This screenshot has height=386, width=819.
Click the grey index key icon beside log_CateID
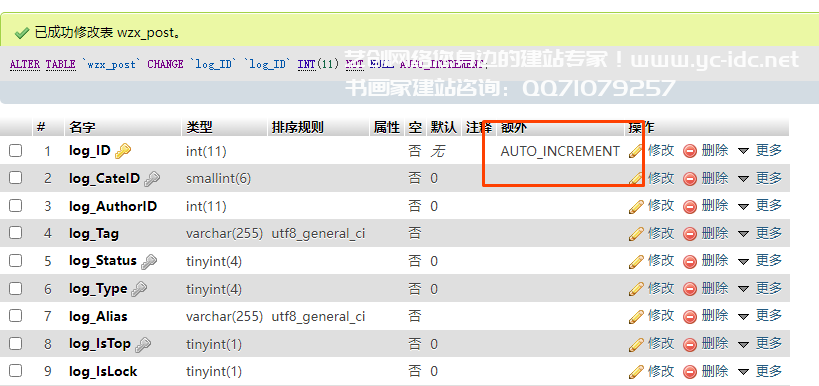(x=151, y=179)
